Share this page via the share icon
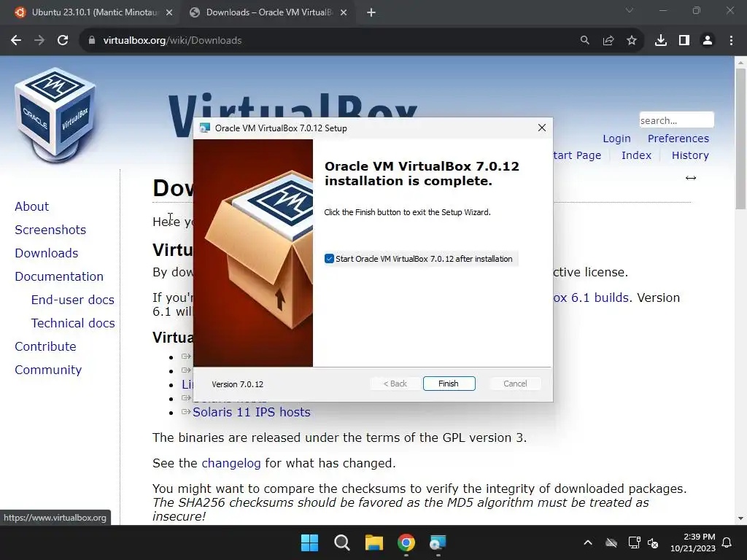 [608, 41]
